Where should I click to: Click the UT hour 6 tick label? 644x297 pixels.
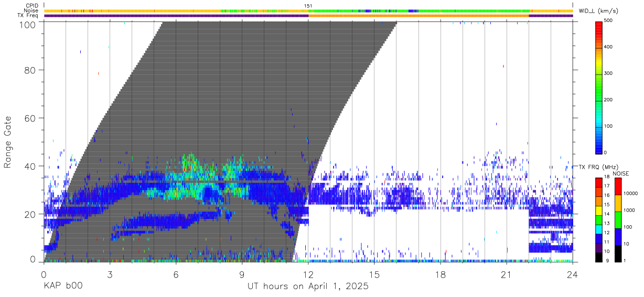[176, 274]
